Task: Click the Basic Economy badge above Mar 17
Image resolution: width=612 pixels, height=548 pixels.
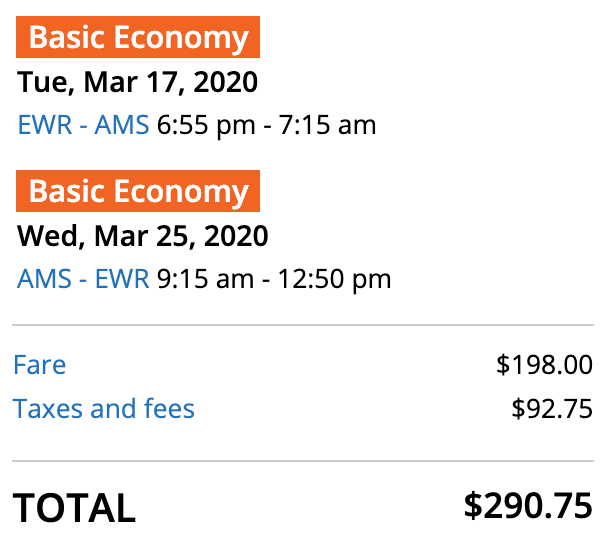Action: (x=138, y=39)
